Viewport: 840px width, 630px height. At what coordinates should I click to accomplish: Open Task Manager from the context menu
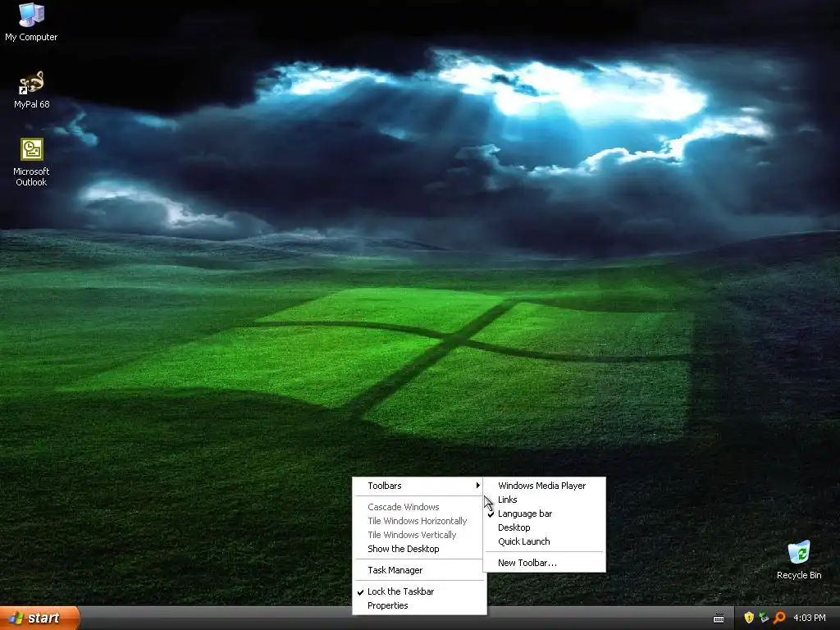point(419,570)
